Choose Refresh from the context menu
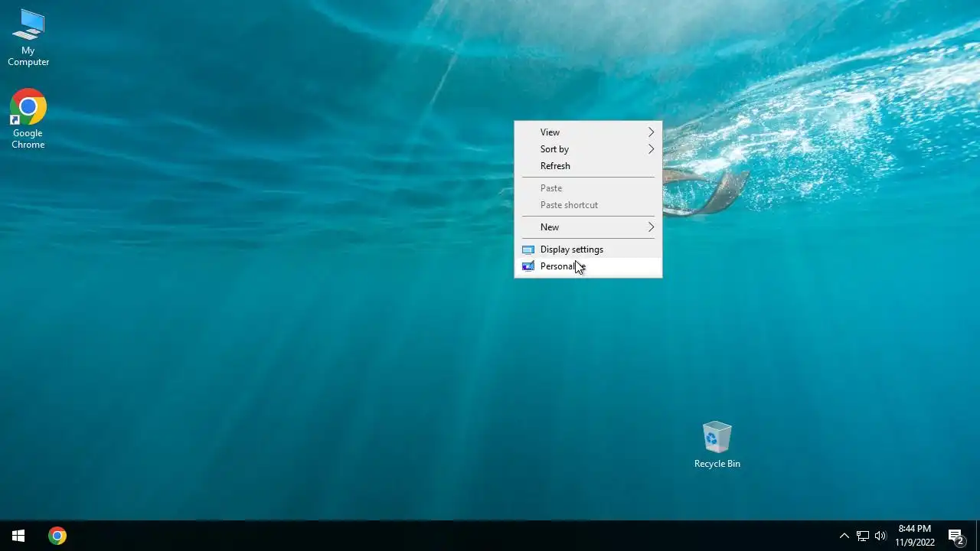 (588, 166)
